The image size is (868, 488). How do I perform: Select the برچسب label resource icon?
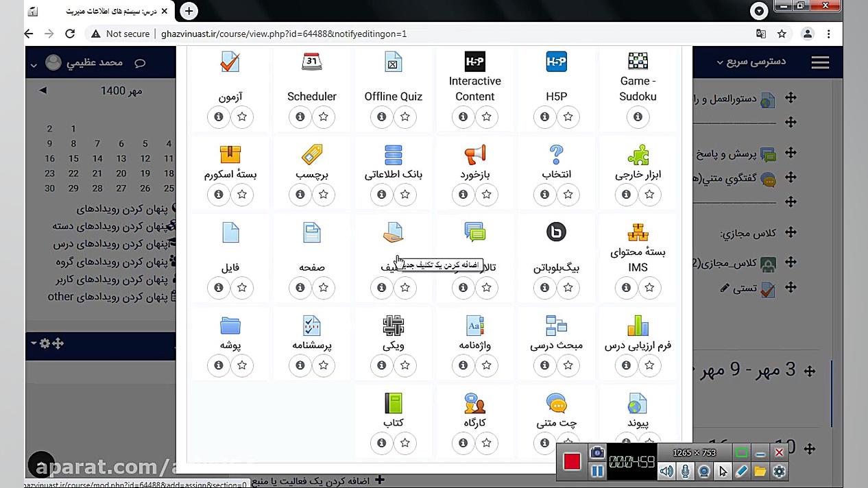[x=312, y=155]
